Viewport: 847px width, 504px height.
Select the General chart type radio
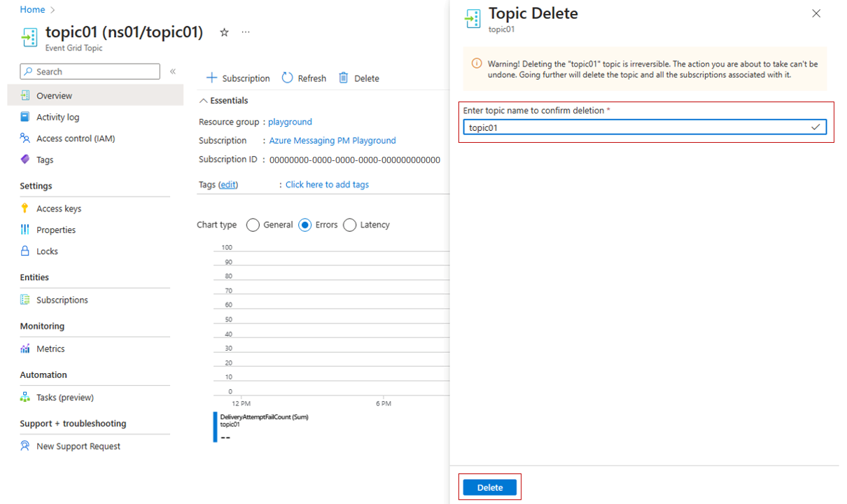pyautogui.click(x=253, y=225)
